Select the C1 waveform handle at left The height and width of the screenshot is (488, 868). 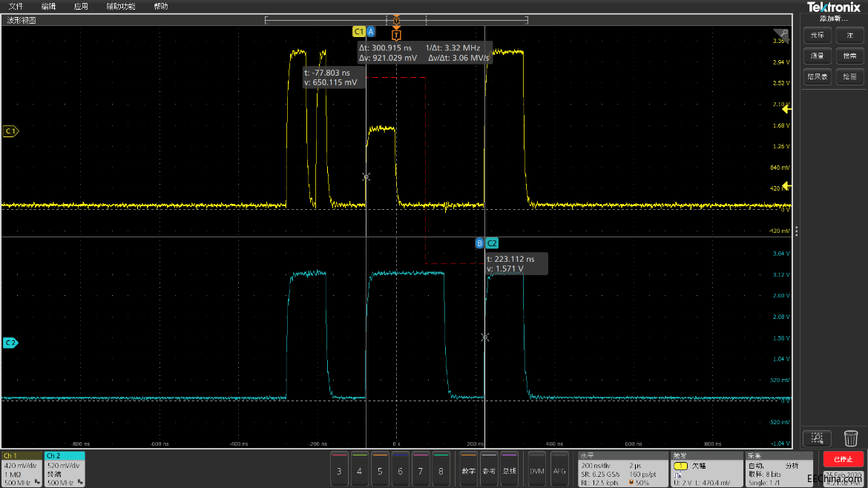(10, 131)
